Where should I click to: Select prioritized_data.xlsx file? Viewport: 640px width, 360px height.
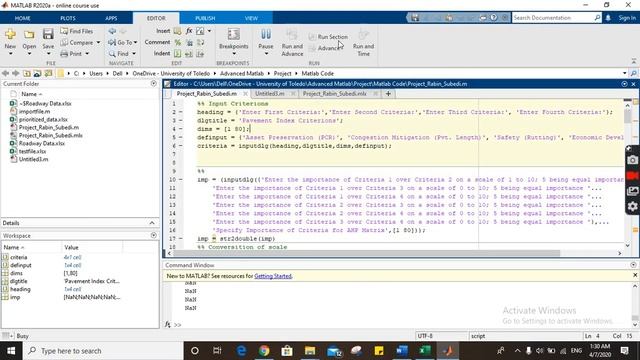43,119
